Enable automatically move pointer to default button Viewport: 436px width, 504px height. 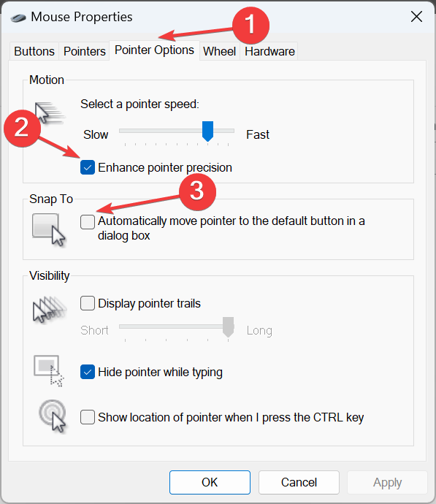click(88, 222)
